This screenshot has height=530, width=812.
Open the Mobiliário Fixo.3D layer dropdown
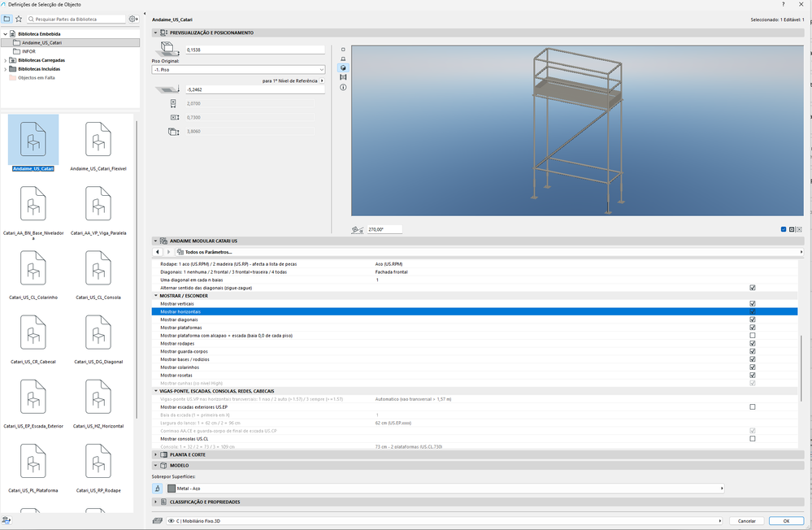point(444,521)
